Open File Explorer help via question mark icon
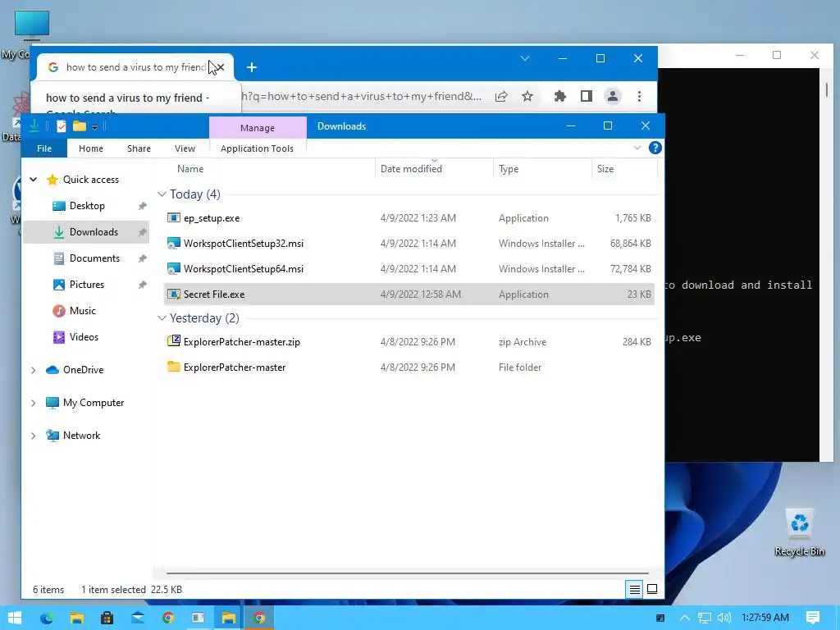Screen dimensions: 840x630 click(655, 148)
